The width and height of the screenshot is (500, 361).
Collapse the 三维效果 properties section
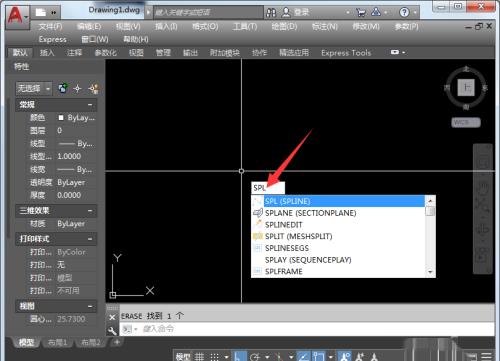pos(90,211)
